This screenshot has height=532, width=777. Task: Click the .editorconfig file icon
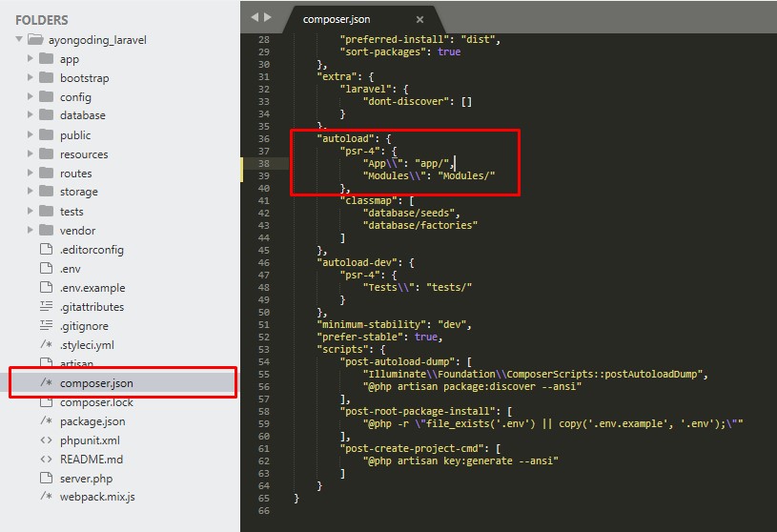[46, 249]
